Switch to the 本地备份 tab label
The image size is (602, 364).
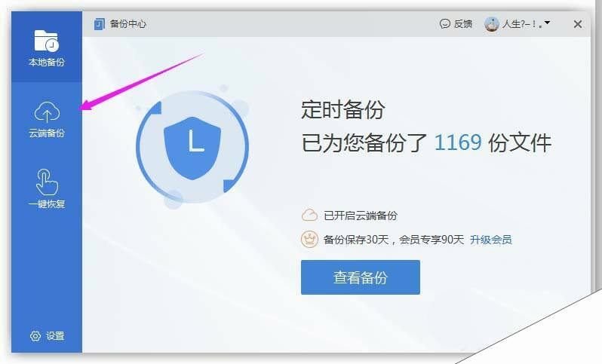(x=47, y=62)
